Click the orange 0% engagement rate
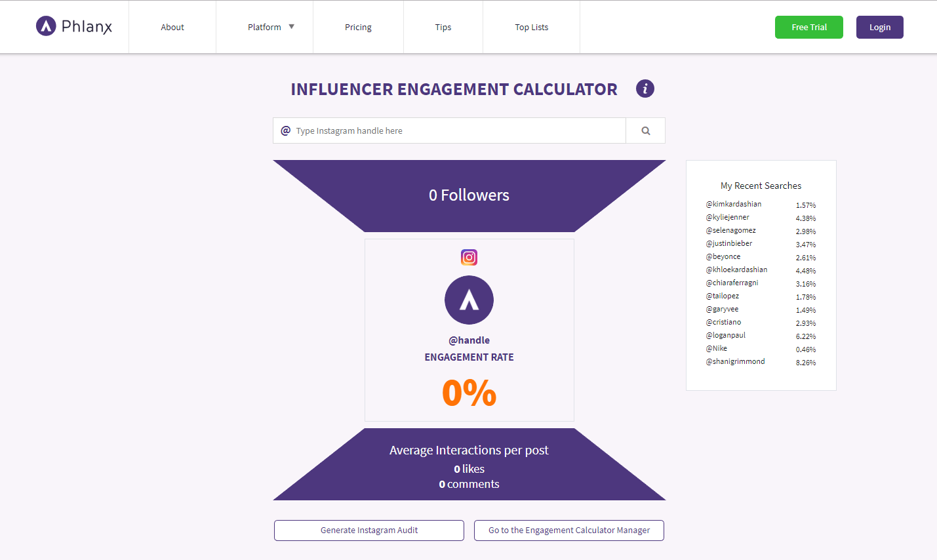The width and height of the screenshot is (937, 560). tap(469, 393)
